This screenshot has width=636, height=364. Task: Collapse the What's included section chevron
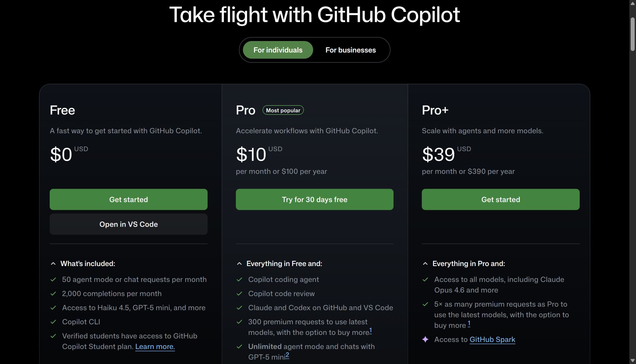[x=53, y=264]
